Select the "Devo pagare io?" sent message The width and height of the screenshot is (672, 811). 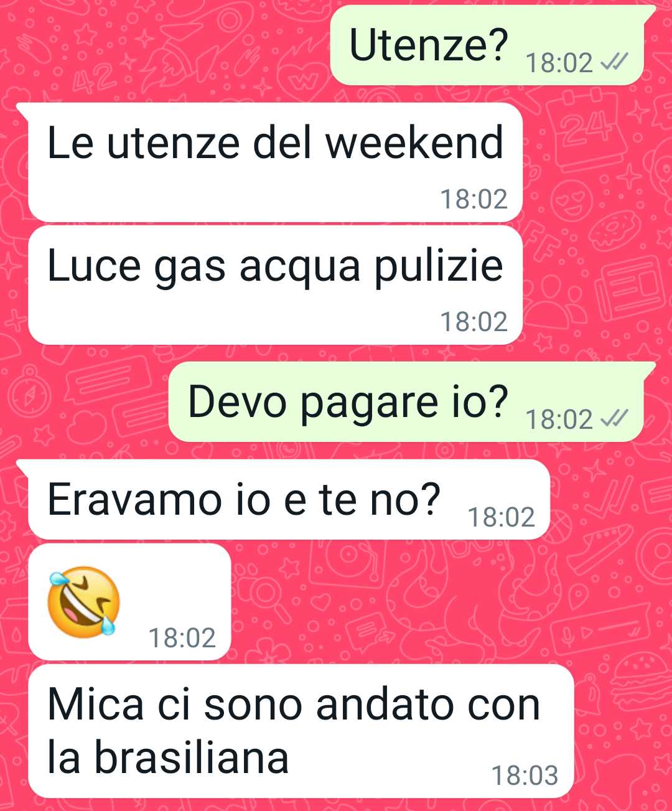click(x=406, y=402)
